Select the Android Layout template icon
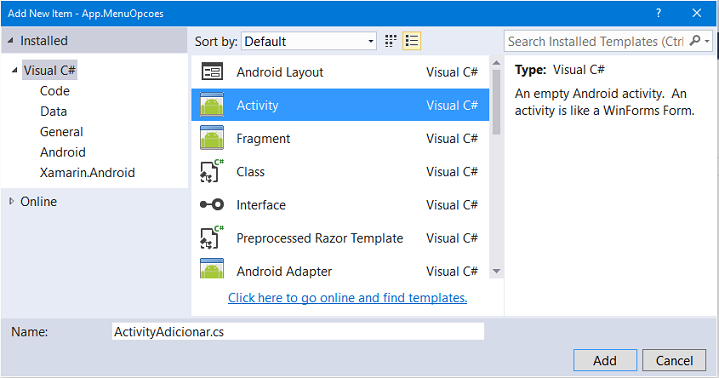Image resolution: width=719 pixels, height=378 pixels. click(212, 72)
